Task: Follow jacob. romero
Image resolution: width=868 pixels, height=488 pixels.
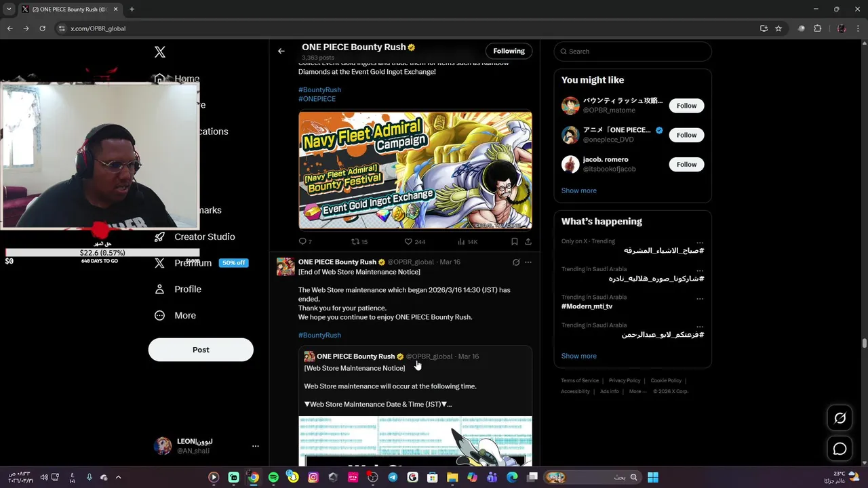Action: [x=686, y=164]
